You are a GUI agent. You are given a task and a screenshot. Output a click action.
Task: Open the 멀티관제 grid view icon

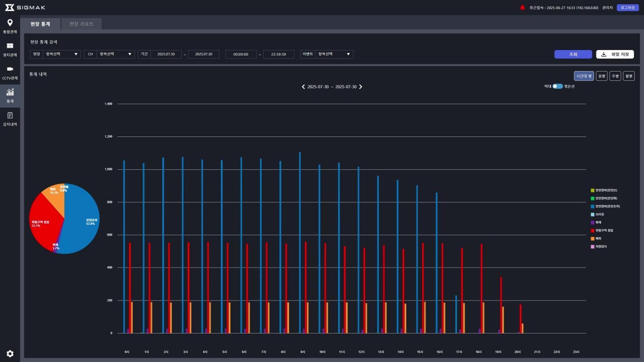point(10,46)
